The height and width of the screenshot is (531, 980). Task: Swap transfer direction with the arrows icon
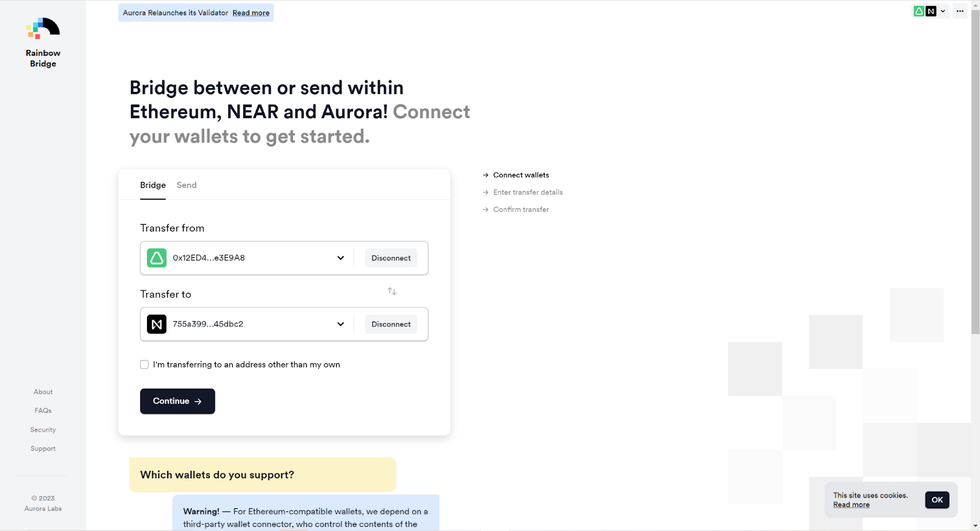point(392,292)
